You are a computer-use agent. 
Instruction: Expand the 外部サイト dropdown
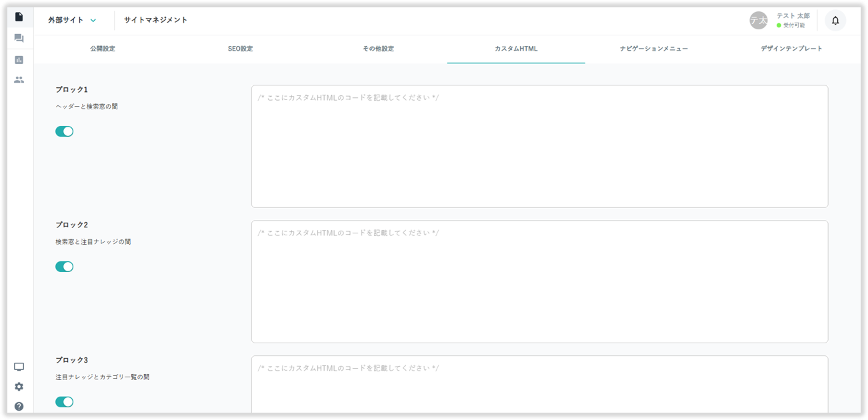coord(72,20)
